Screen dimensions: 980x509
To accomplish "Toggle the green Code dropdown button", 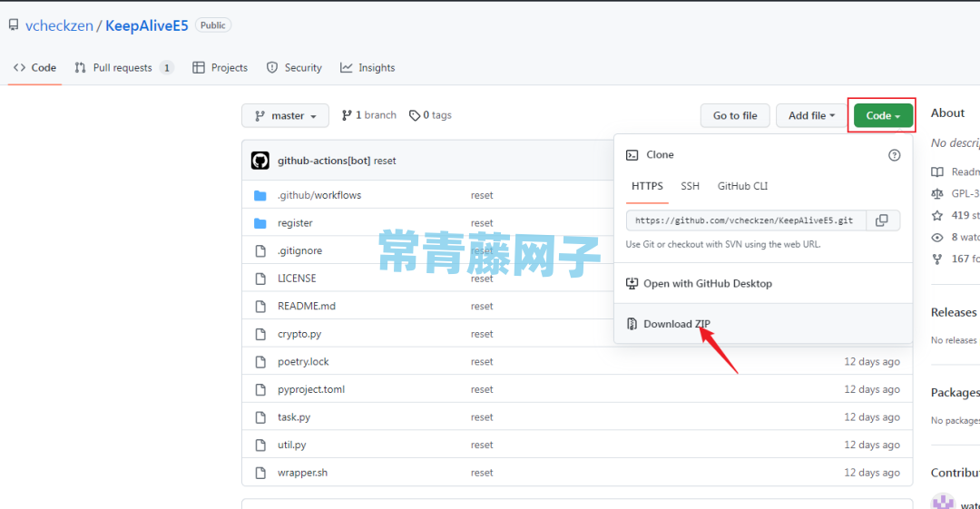I will tap(883, 116).
